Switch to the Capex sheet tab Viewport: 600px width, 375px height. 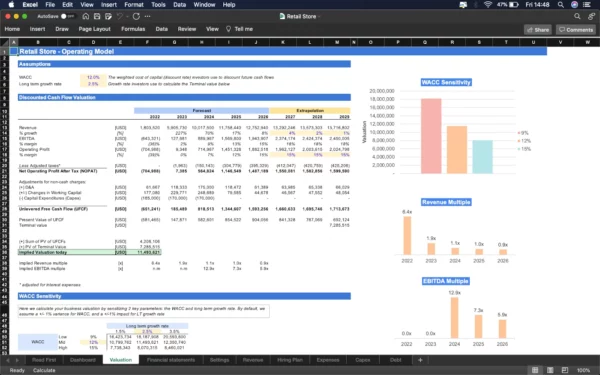[362, 360]
